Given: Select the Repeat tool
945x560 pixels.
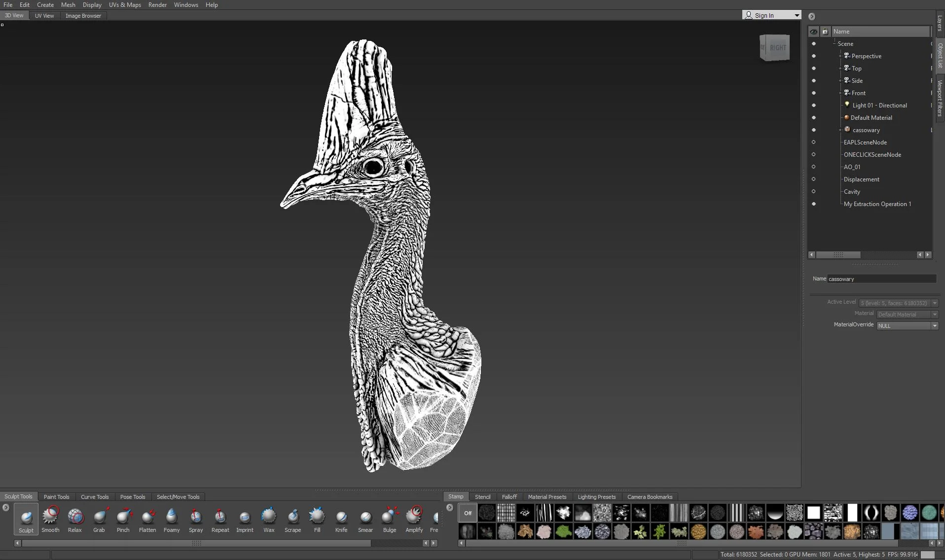Looking at the screenshot, I should coord(220,519).
